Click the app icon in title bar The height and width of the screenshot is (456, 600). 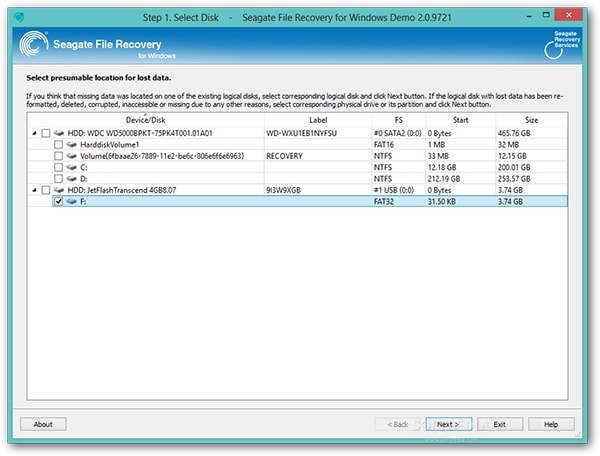tap(18, 17)
